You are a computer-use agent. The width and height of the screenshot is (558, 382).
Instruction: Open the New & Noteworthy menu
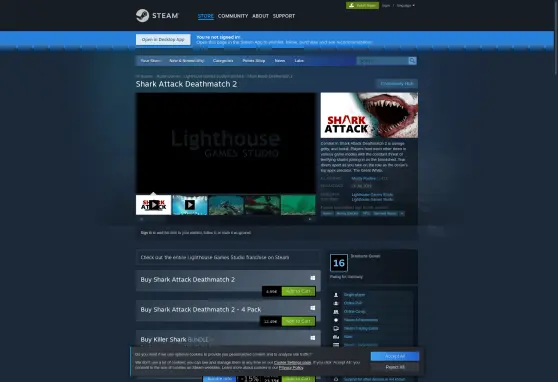coord(186,61)
